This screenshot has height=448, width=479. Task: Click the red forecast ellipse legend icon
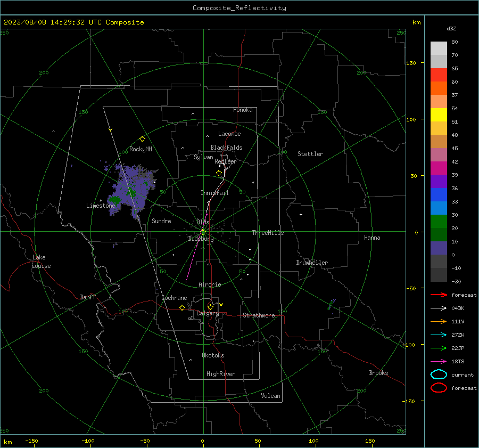pyautogui.click(x=439, y=388)
